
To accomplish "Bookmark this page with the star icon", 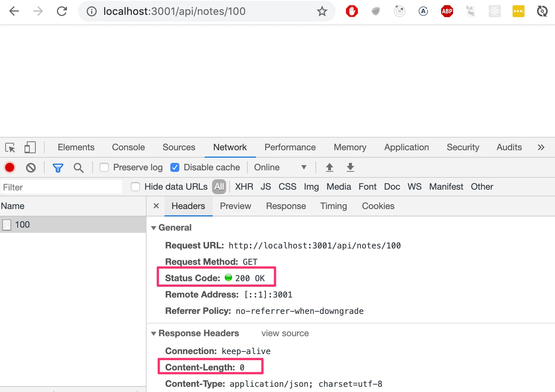I will 322,12.
